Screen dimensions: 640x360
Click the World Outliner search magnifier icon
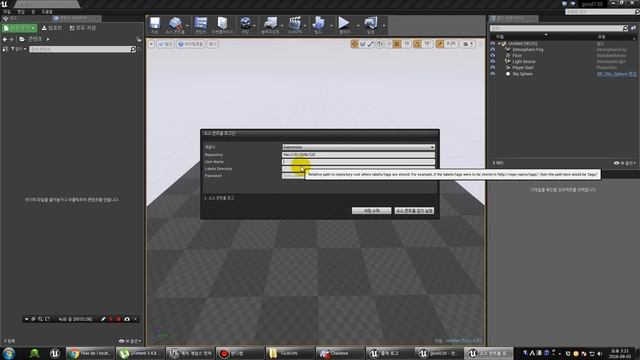pos(625,28)
